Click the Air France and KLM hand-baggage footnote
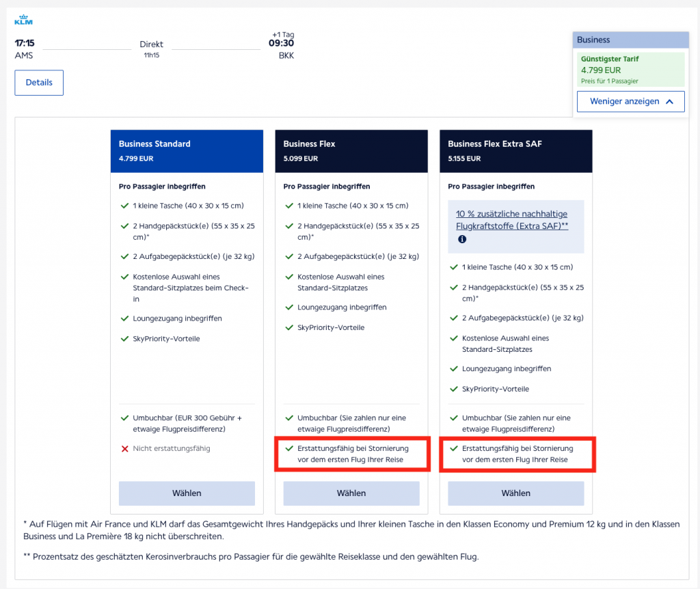The image size is (700, 589). click(x=351, y=530)
